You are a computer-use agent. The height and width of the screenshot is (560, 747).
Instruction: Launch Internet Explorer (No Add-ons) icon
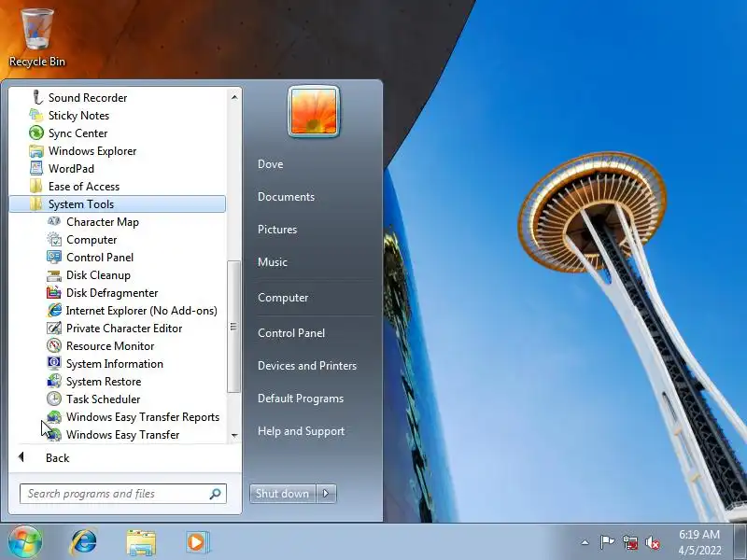54,310
